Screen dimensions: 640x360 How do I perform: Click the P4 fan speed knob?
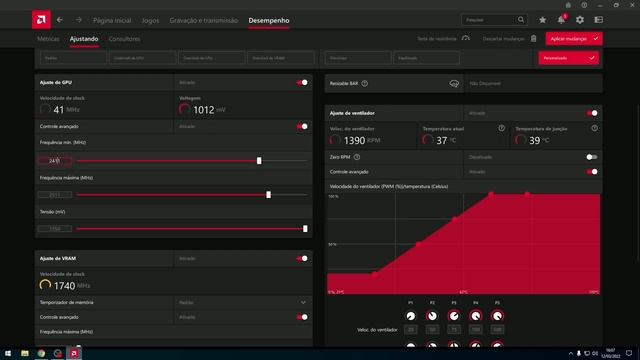pyautogui.click(x=476, y=316)
